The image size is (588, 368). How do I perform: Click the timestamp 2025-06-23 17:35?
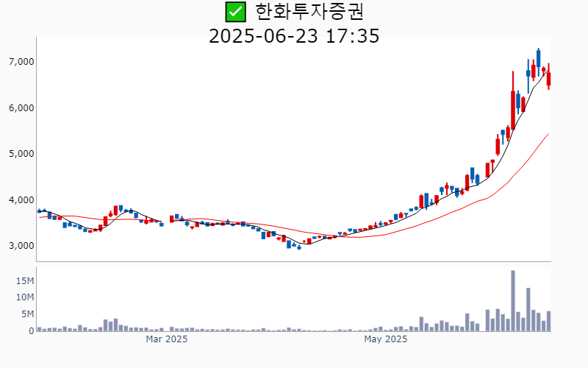click(294, 36)
